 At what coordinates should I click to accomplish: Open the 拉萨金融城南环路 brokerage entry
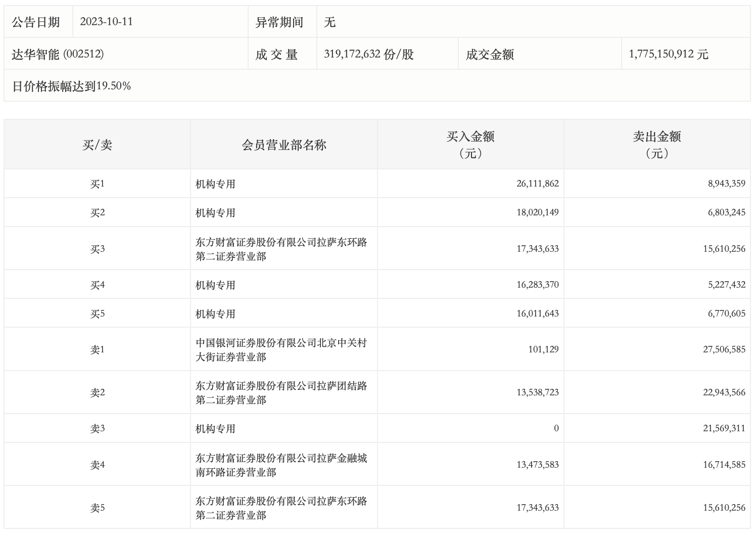click(x=281, y=465)
